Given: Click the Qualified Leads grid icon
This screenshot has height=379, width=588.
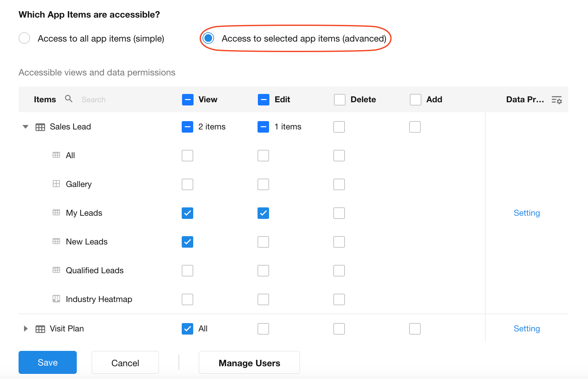Looking at the screenshot, I should (56, 270).
